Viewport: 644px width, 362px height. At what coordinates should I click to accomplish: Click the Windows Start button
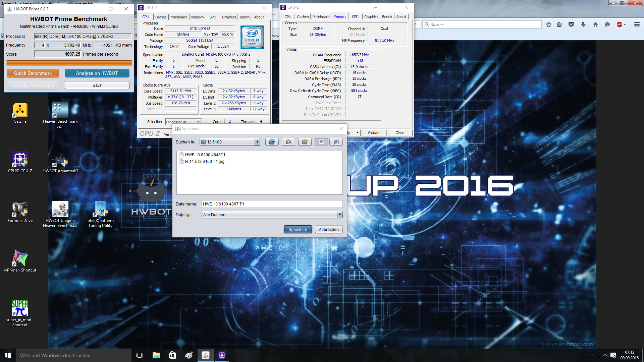tap(8, 355)
